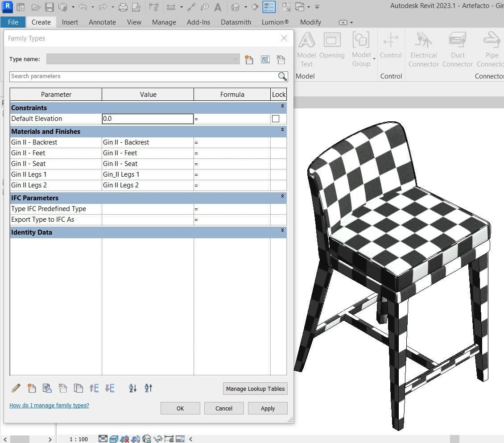Sort parameters in ascending order
The image size is (504, 443).
(133, 388)
